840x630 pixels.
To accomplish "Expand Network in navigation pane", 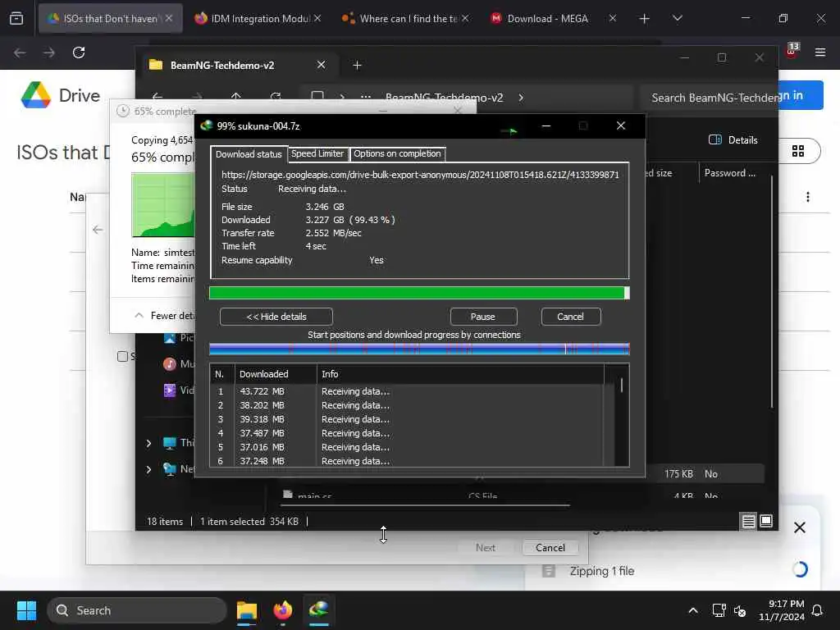I will click(149, 470).
